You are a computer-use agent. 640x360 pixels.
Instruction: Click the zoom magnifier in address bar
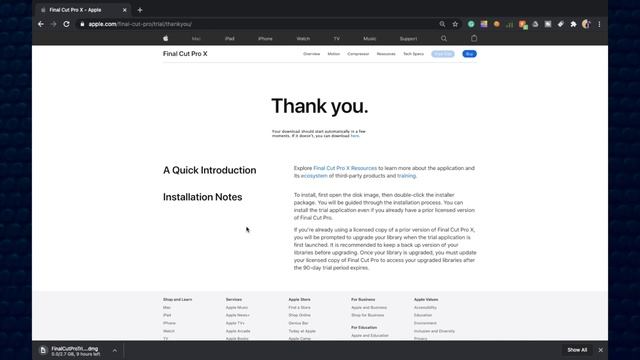[442, 24]
